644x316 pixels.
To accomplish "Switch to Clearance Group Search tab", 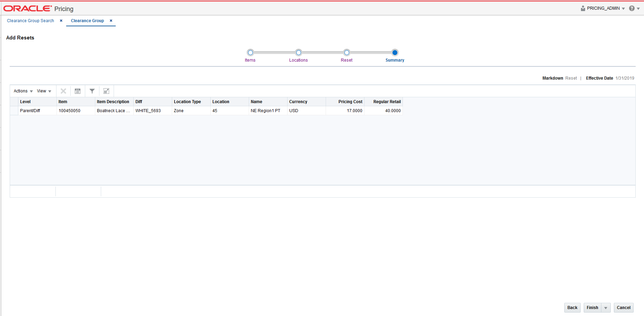I will pyautogui.click(x=30, y=21).
